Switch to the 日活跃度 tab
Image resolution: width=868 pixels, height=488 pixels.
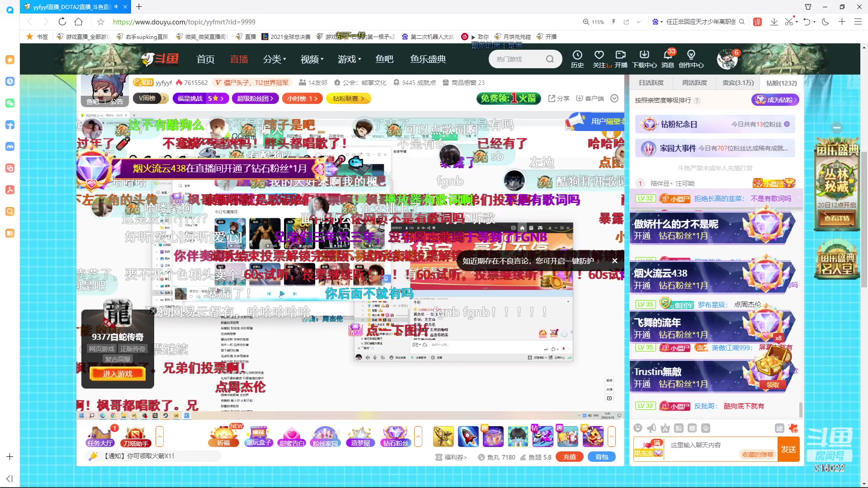(651, 83)
